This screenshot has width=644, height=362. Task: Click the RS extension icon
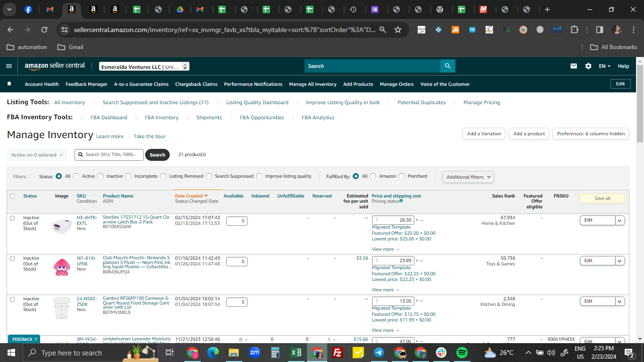click(x=506, y=30)
